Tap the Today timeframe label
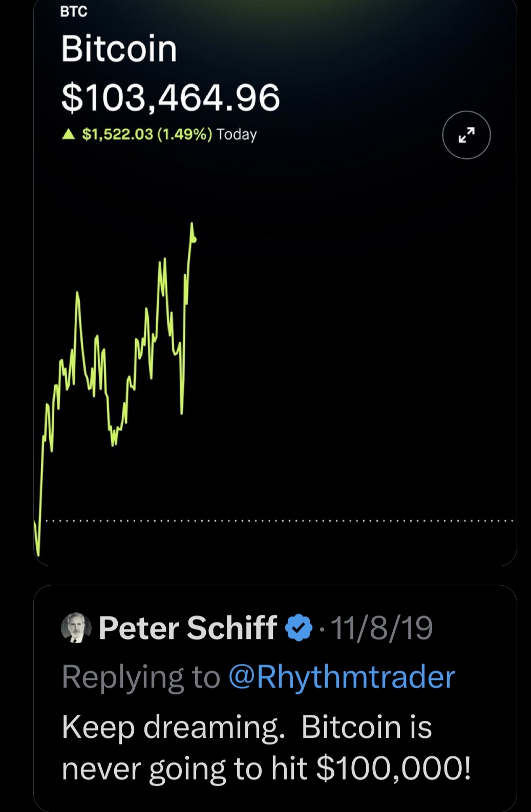 tap(237, 134)
